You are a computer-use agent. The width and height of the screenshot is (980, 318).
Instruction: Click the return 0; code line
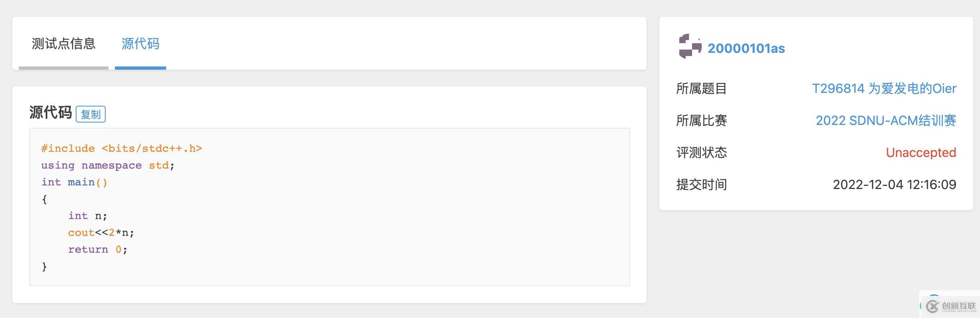coord(98,250)
